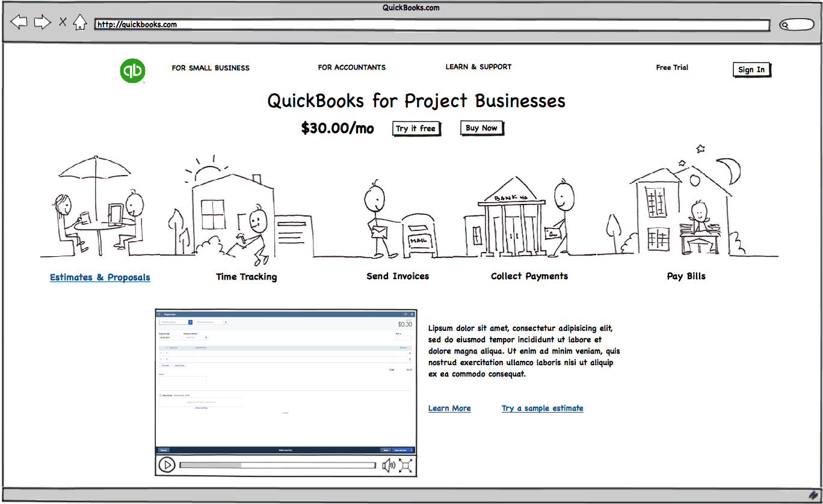
Task: Mute the video using the speaker icon
Action: [389, 465]
